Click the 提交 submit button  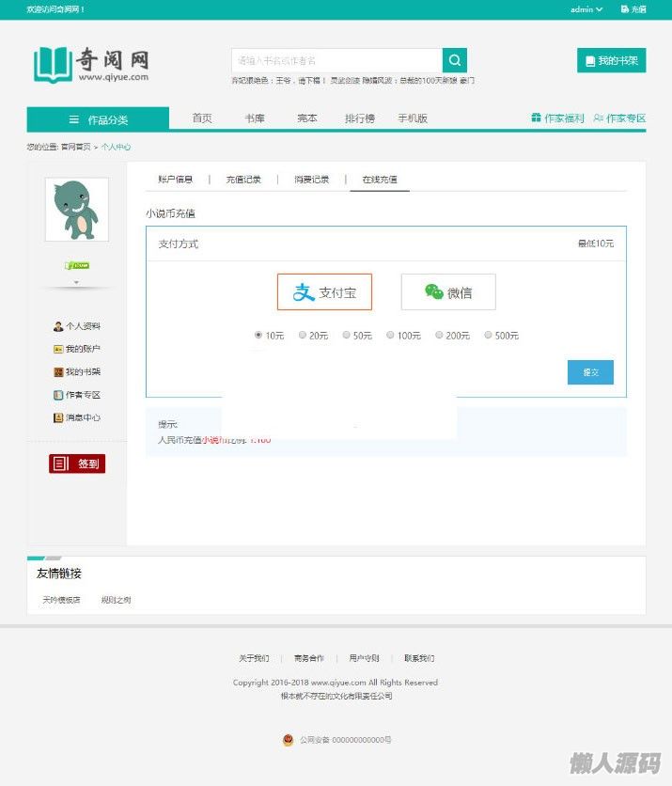click(590, 372)
